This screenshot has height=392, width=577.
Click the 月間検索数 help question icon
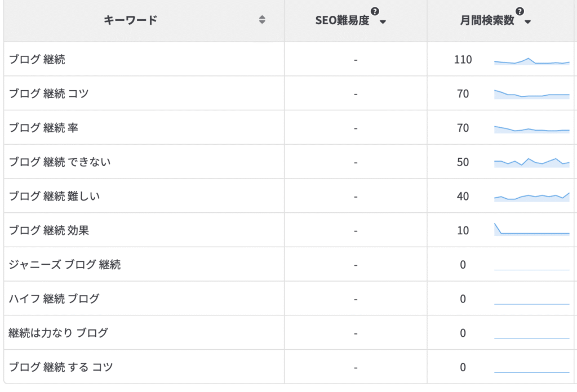pyautogui.click(x=520, y=11)
